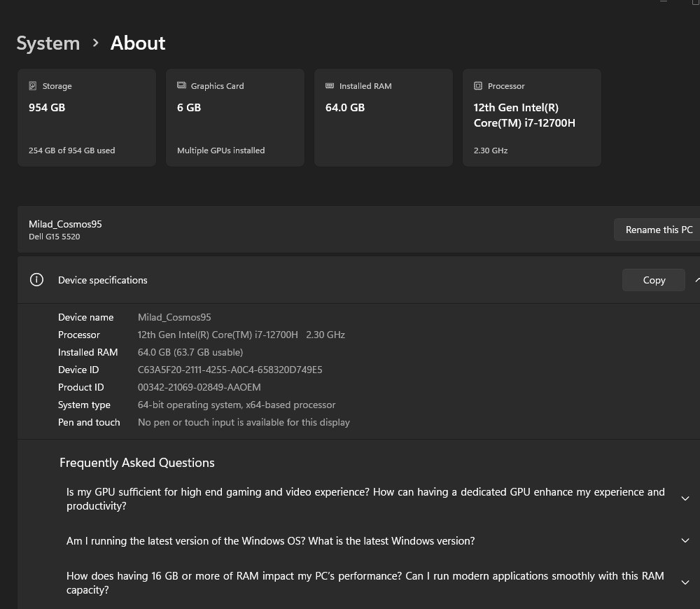The height and width of the screenshot is (609, 700).
Task: Click the Processor chip icon
Action: coord(478,86)
